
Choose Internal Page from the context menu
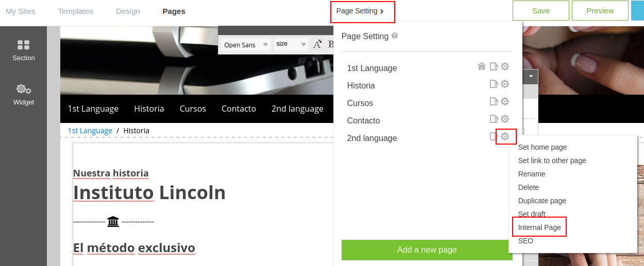539,227
